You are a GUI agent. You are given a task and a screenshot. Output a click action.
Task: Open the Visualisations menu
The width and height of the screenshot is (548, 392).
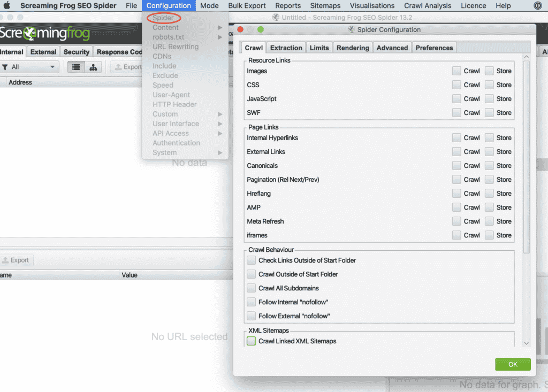coord(372,5)
